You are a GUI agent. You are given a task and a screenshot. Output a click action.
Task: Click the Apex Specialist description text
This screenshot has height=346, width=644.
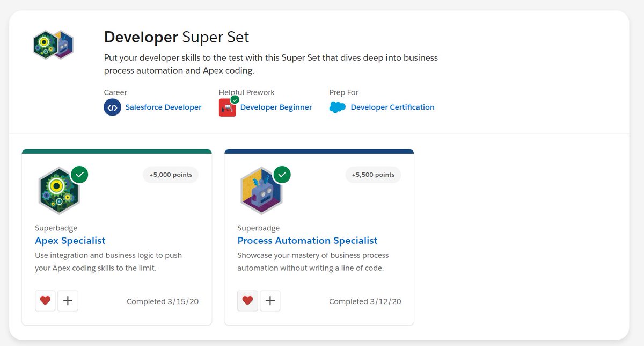(x=108, y=262)
